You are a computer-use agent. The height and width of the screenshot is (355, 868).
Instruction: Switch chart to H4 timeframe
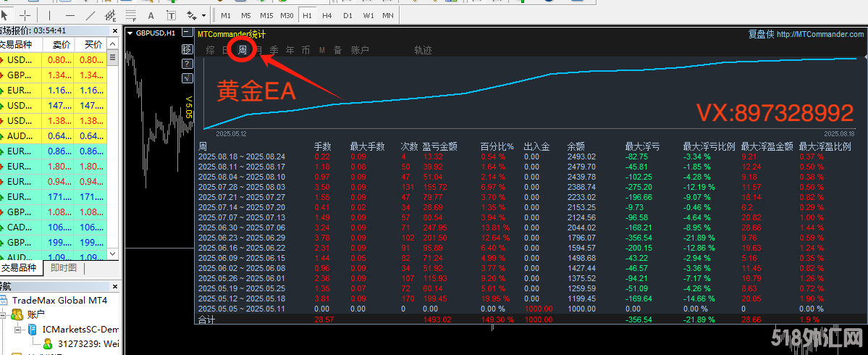[327, 14]
